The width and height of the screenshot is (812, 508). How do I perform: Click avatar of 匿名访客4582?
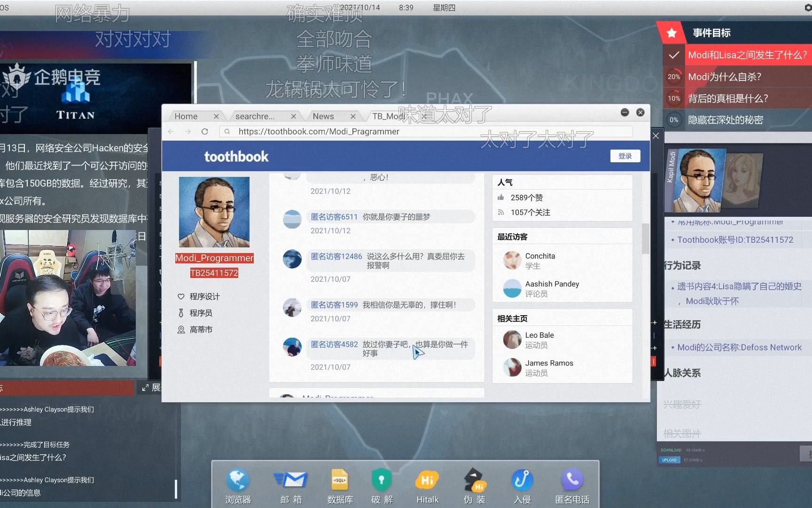(292, 347)
